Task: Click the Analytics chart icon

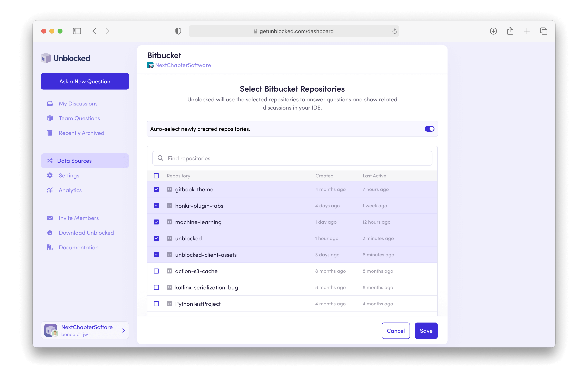Action: [50, 190]
